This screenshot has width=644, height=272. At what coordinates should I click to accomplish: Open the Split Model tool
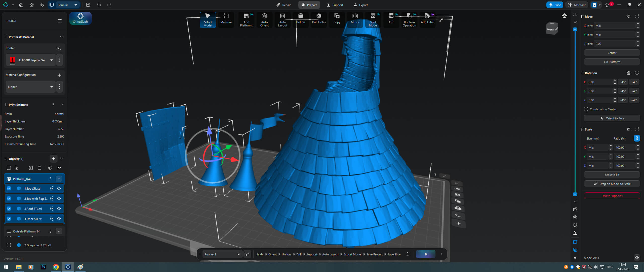tap(373, 20)
